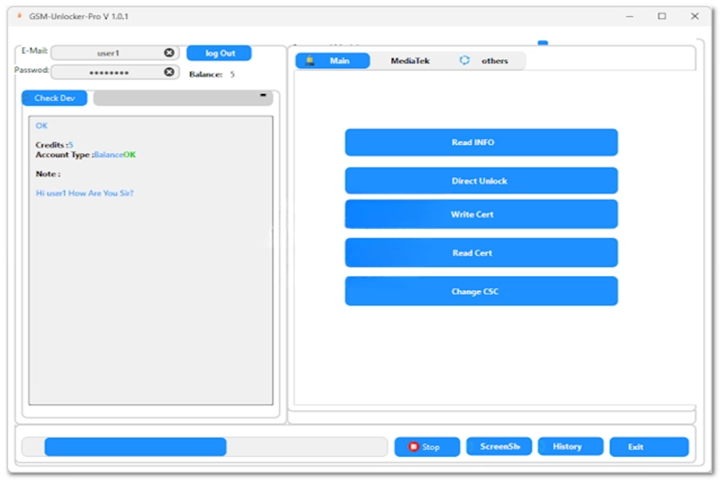The height and width of the screenshot is (480, 720).
Task: Collapse the log panel using minus icon
Action: click(263, 96)
